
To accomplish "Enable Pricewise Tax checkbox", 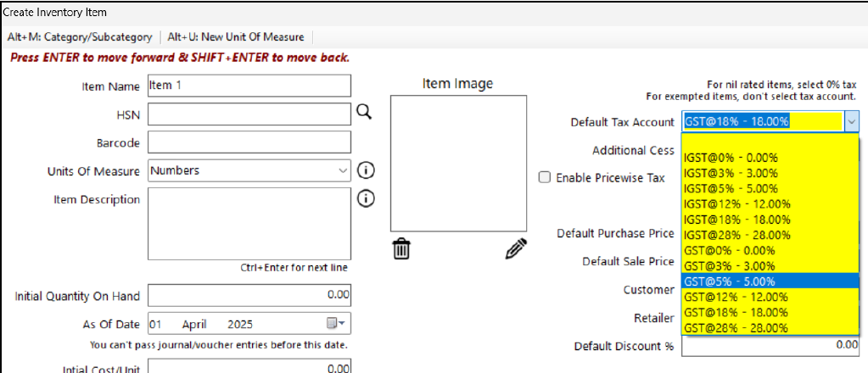I will [x=546, y=178].
